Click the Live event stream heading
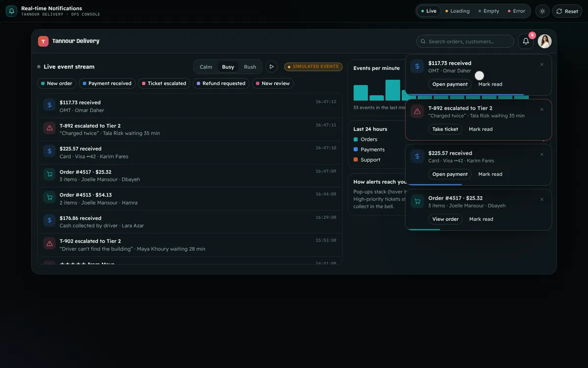588x368 pixels. 69,67
